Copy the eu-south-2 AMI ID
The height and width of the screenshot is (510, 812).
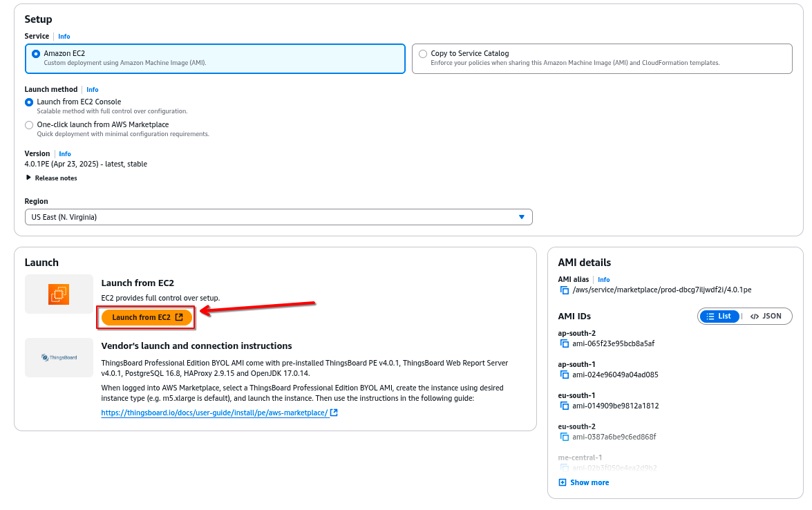(564, 437)
